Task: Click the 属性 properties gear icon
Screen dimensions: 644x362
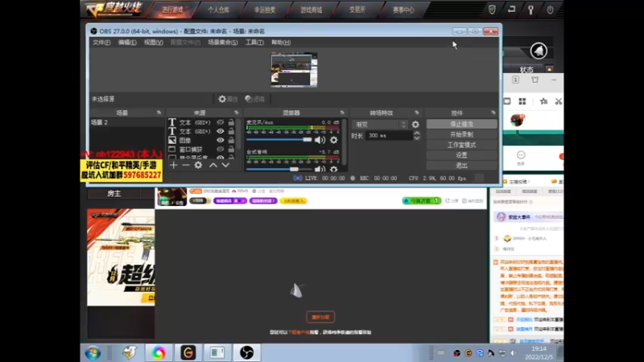Action: (x=222, y=99)
